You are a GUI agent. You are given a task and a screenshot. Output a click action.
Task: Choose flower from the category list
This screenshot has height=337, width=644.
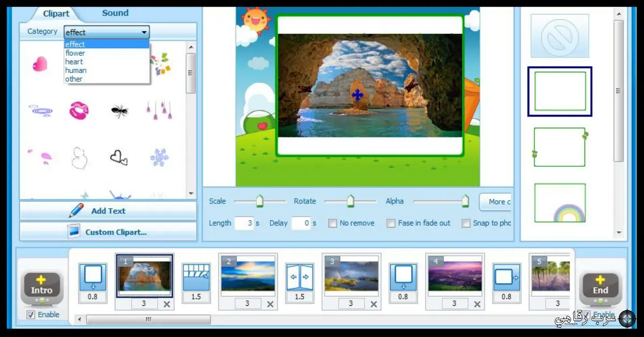click(75, 53)
